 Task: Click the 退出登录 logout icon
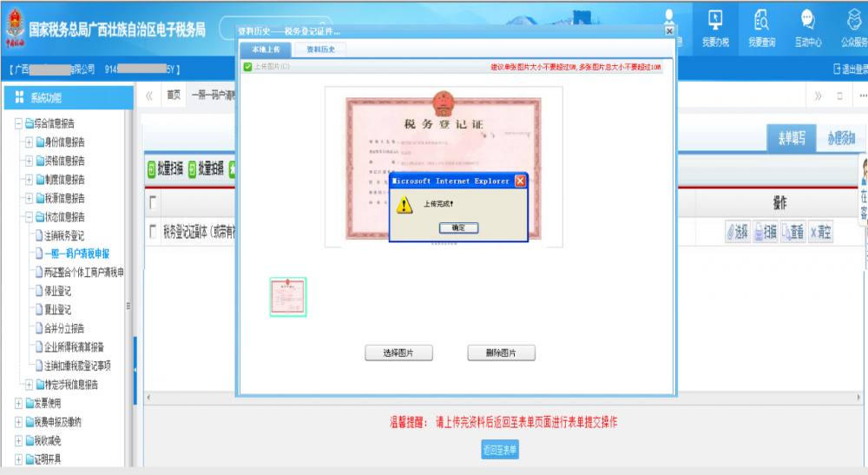coord(837,69)
